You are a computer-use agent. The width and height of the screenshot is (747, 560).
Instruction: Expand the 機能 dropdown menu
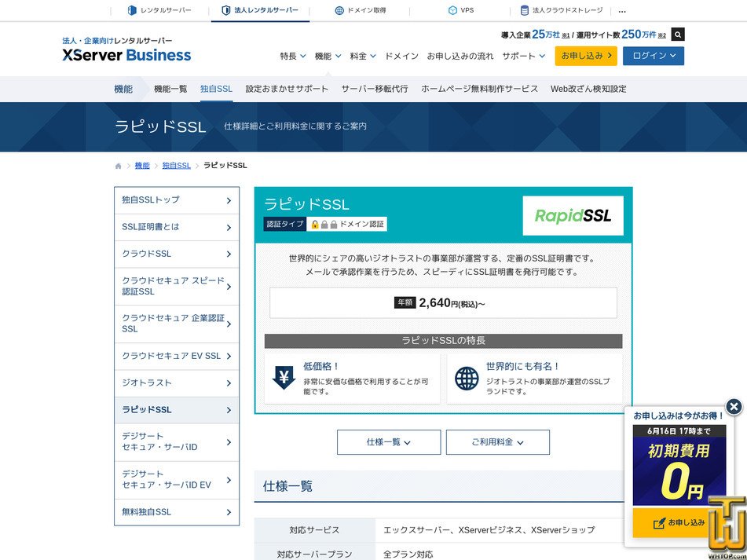coord(328,56)
